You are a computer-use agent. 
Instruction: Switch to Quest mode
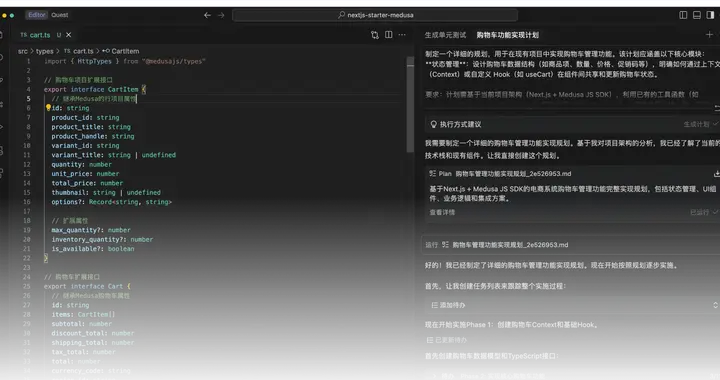tap(60, 15)
